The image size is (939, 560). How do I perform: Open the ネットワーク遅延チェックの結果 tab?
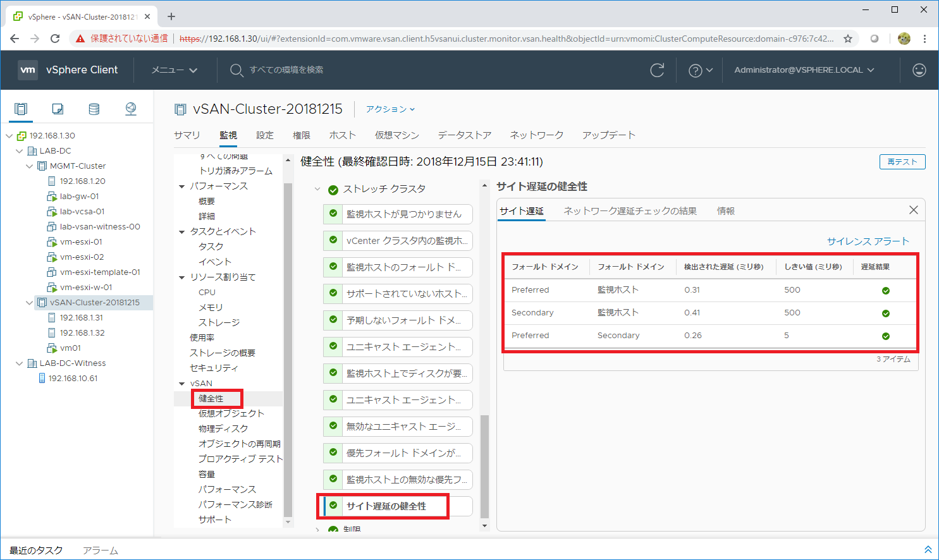click(x=630, y=211)
